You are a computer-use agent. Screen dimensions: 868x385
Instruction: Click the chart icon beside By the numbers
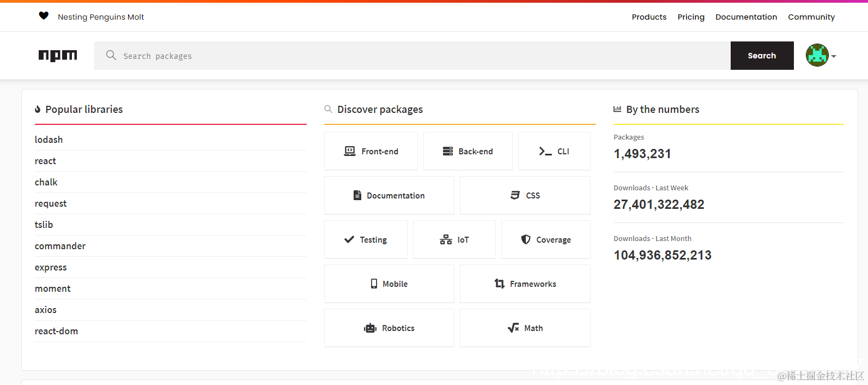(x=617, y=109)
